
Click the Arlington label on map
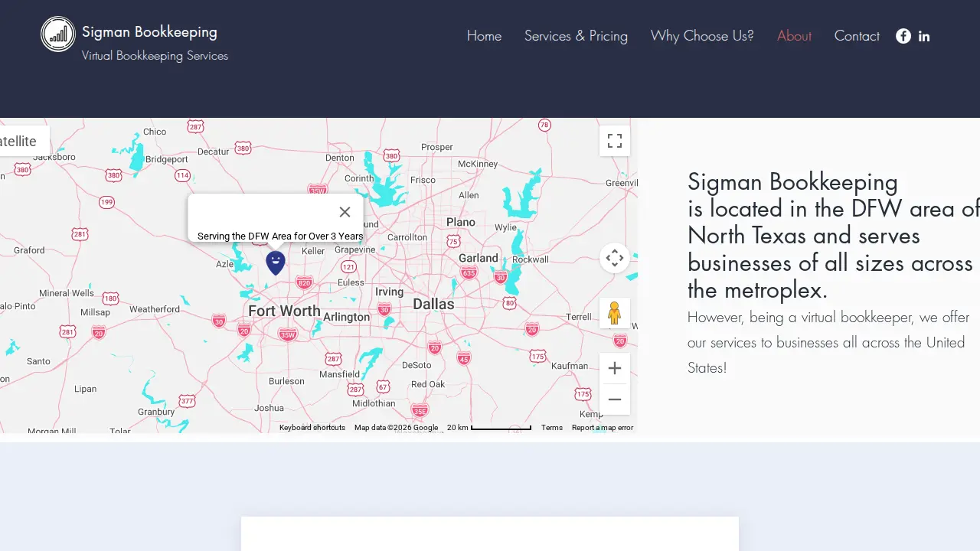347,317
